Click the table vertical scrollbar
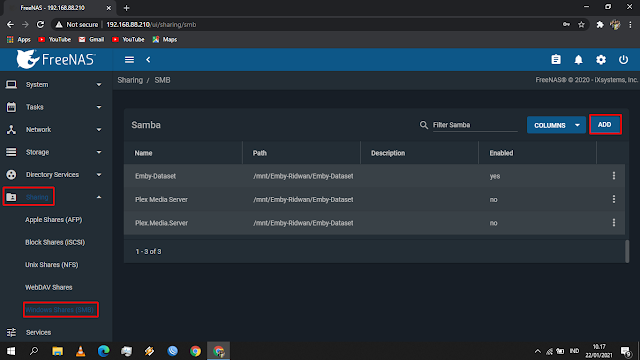This screenshot has width=640, height=360. click(627, 251)
